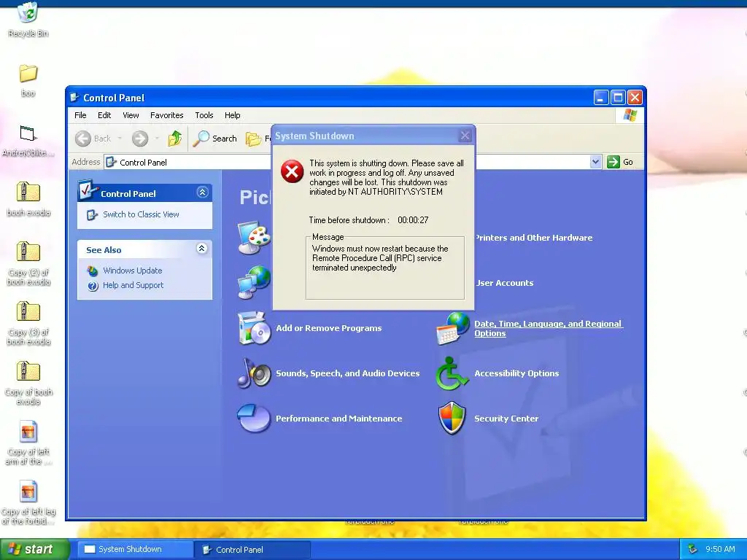Minimize the Control Panel window
Screen dimensions: 747x560
[601, 98]
